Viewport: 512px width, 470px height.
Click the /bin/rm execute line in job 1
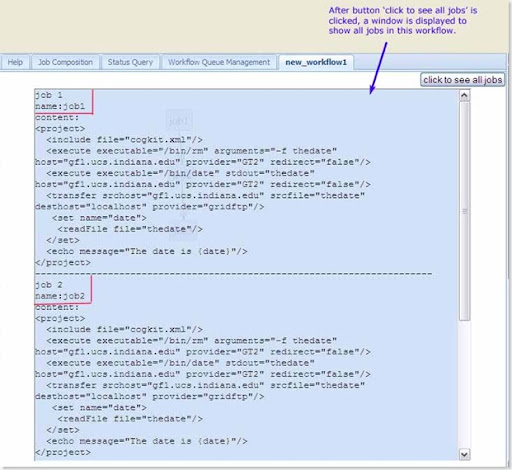(x=192, y=151)
